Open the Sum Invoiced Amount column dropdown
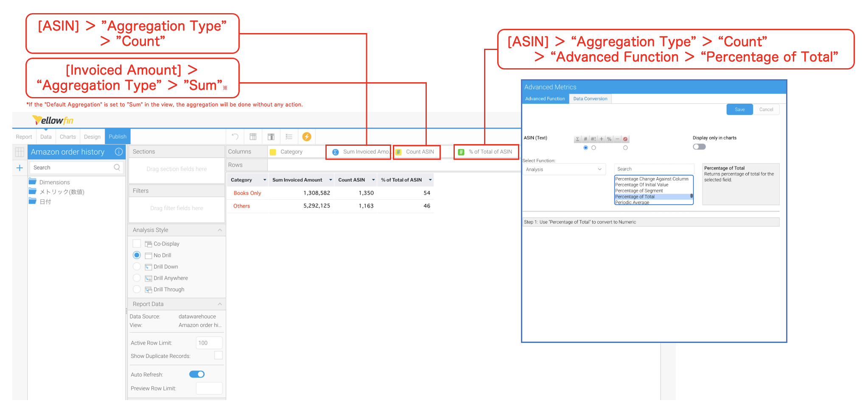 (x=330, y=180)
